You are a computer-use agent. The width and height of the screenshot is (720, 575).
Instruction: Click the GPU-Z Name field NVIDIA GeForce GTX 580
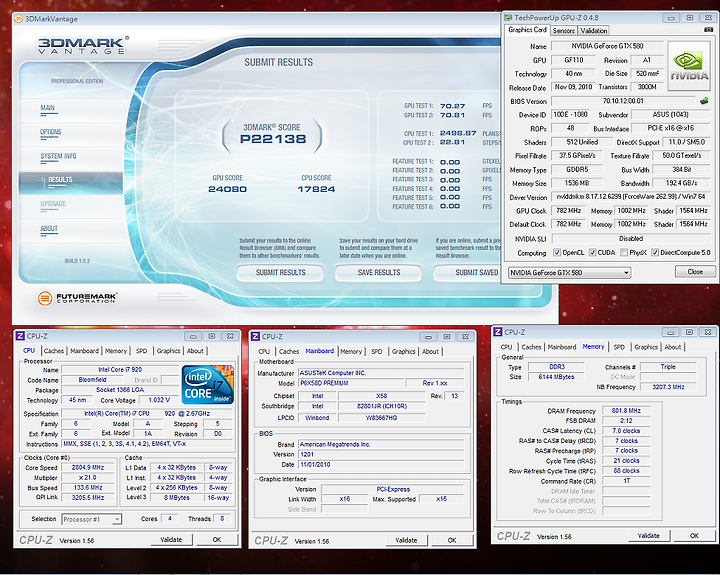[607, 46]
